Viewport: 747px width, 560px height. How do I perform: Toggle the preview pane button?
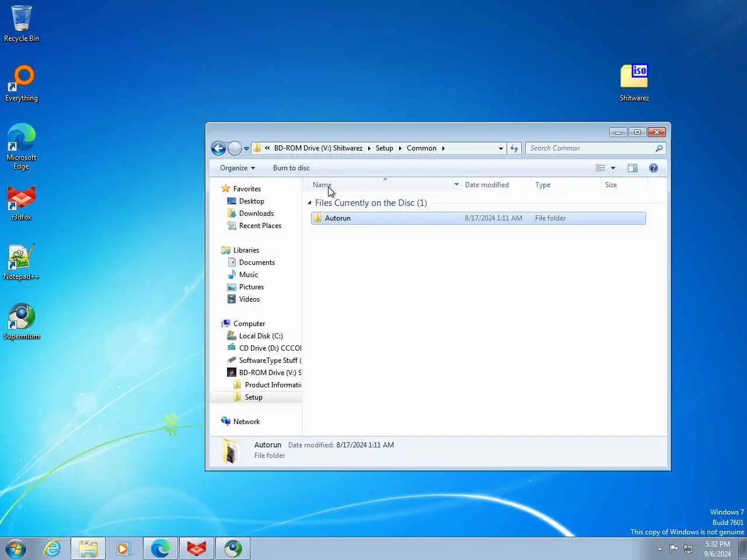[632, 168]
